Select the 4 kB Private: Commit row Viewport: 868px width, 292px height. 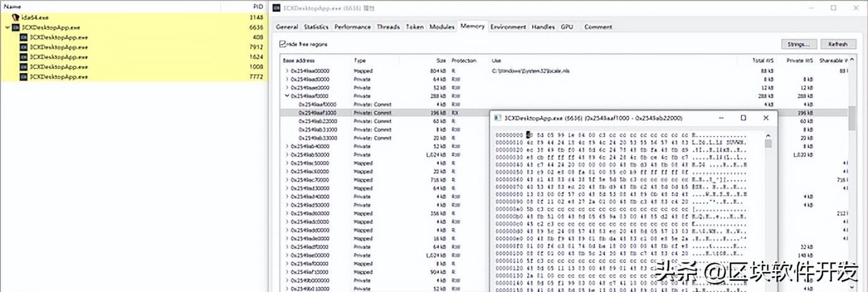[x=563, y=104]
